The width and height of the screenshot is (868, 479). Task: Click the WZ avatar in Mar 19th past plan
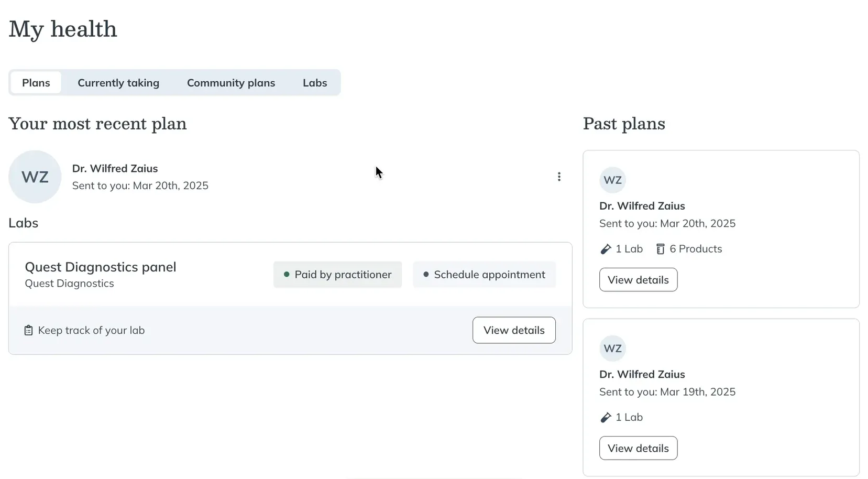pos(612,349)
